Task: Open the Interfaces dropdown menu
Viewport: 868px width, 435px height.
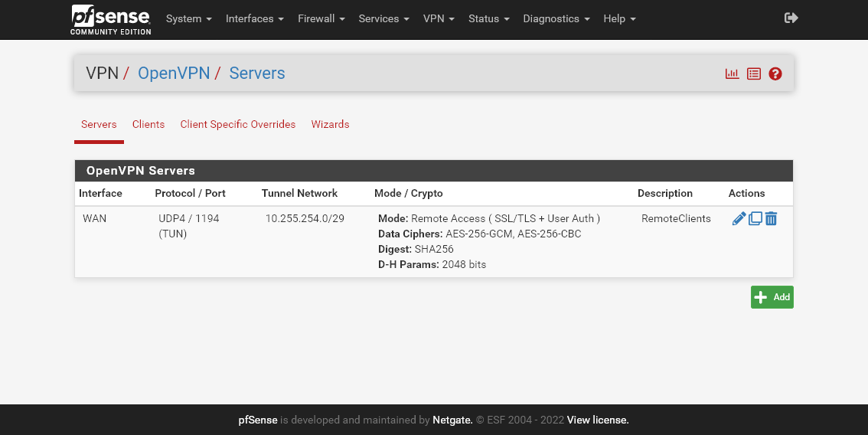Action: [x=254, y=18]
